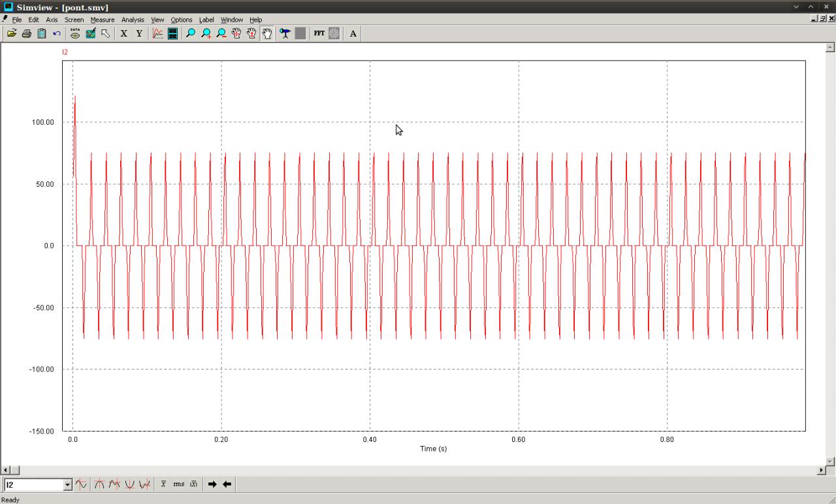Screen dimensions: 836x504
Task: Print the waveform using the printer icon
Action: coord(27,33)
